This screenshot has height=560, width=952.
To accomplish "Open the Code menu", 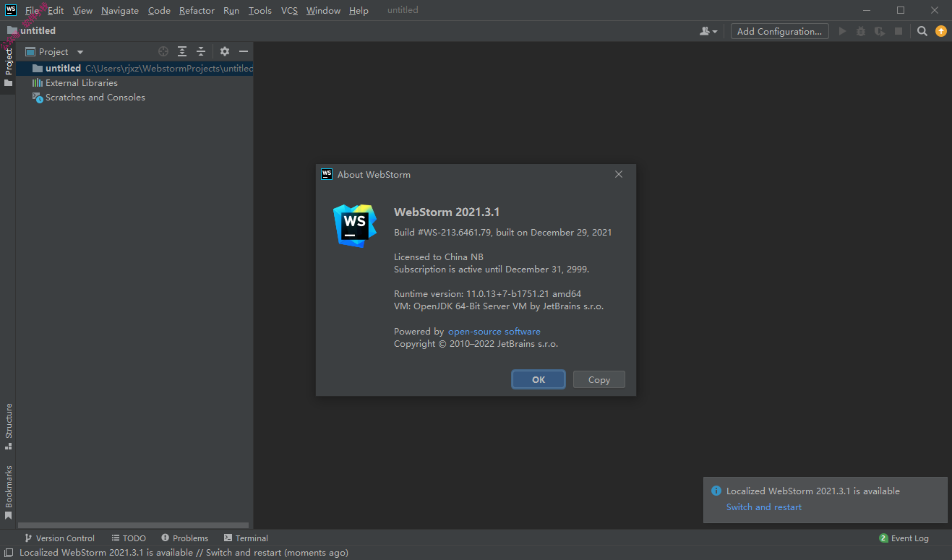I will (x=159, y=10).
